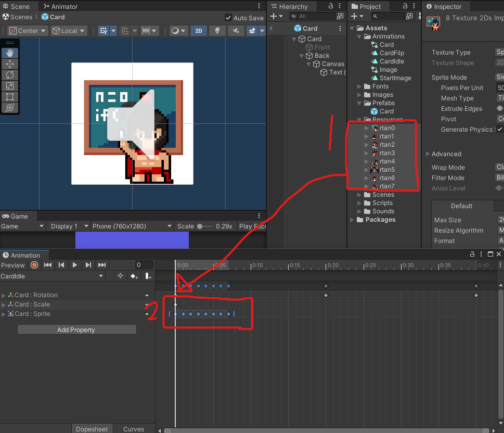The width and height of the screenshot is (504, 433).
Task: Click the Add Property button
Action: pyautogui.click(x=76, y=330)
